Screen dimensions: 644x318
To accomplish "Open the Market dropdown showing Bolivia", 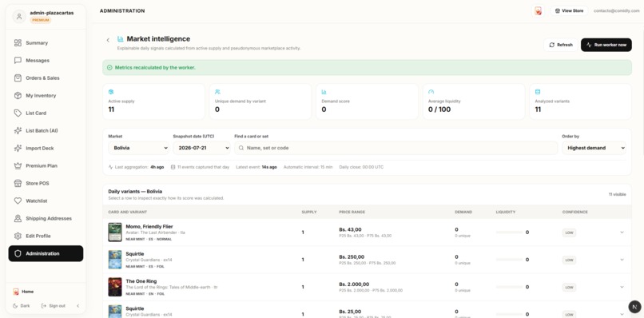I will pos(138,148).
